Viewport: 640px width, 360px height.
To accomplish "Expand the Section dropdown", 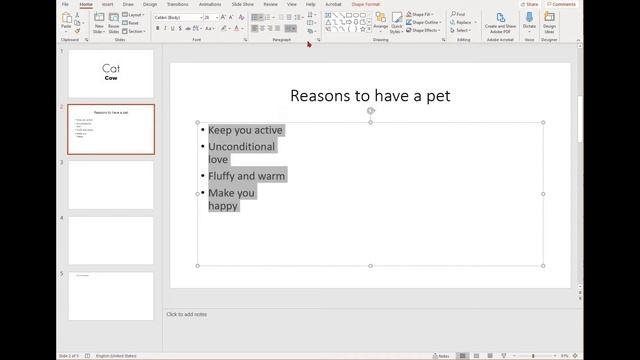I will point(134,31).
